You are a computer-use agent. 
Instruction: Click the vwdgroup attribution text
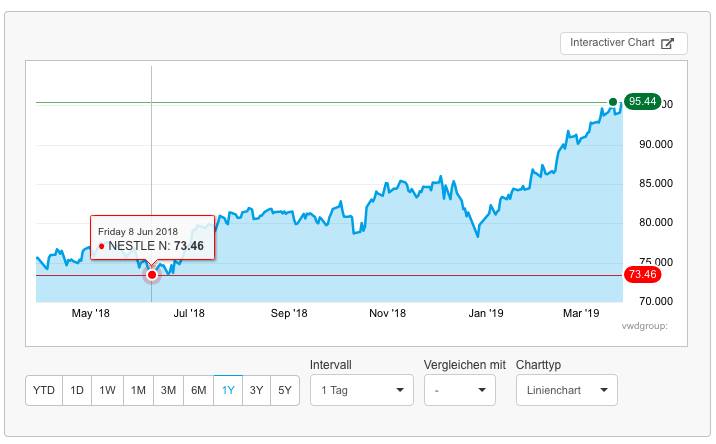[x=643, y=325]
